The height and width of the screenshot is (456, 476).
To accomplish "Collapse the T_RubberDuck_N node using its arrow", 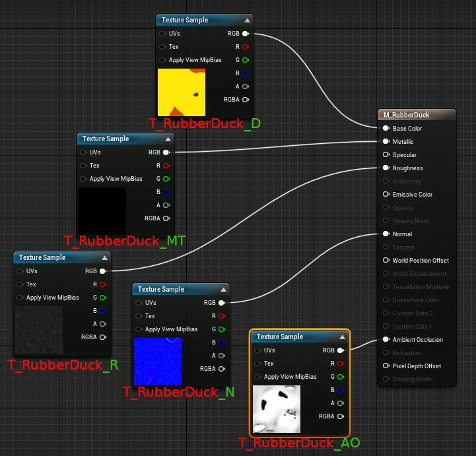I will coord(223,290).
